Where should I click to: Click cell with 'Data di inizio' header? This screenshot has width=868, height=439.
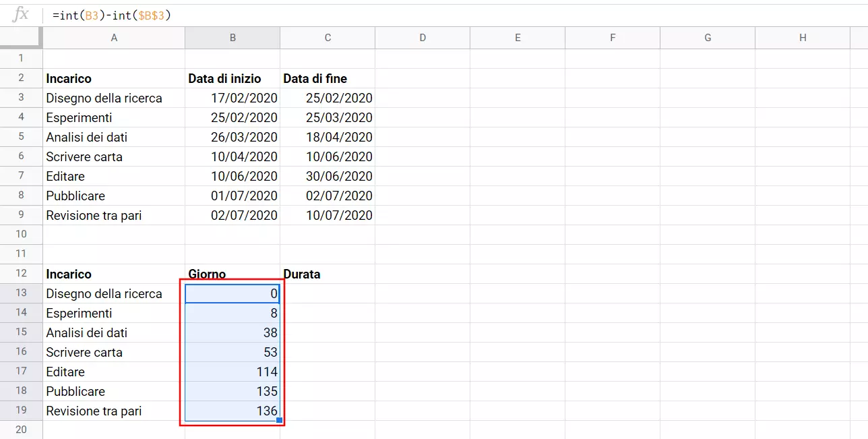pyautogui.click(x=232, y=78)
